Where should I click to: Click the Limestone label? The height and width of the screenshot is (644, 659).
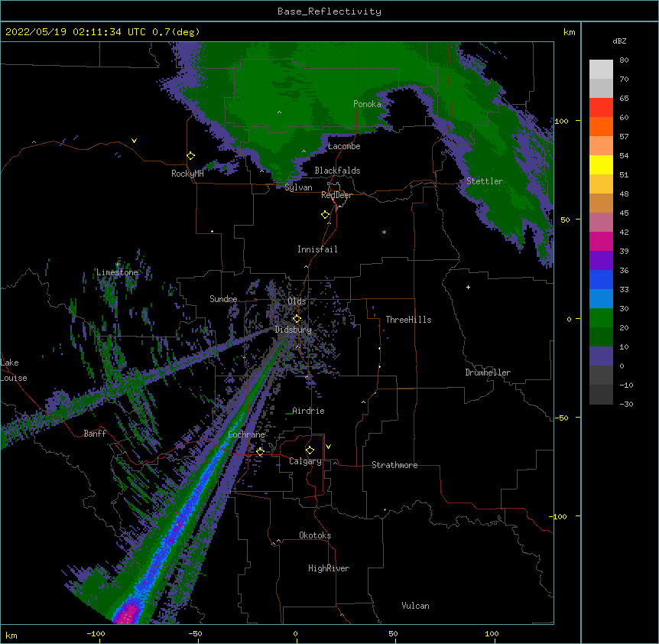(x=117, y=272)
